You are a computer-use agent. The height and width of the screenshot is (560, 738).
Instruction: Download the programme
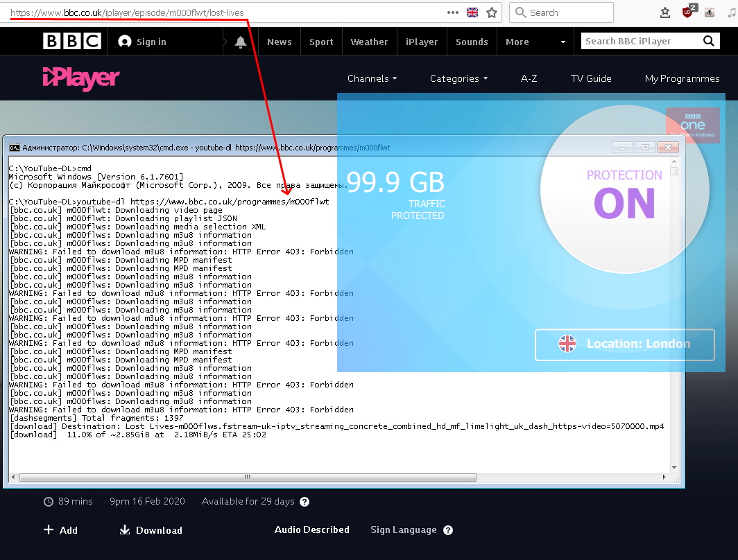pos(151,530)
